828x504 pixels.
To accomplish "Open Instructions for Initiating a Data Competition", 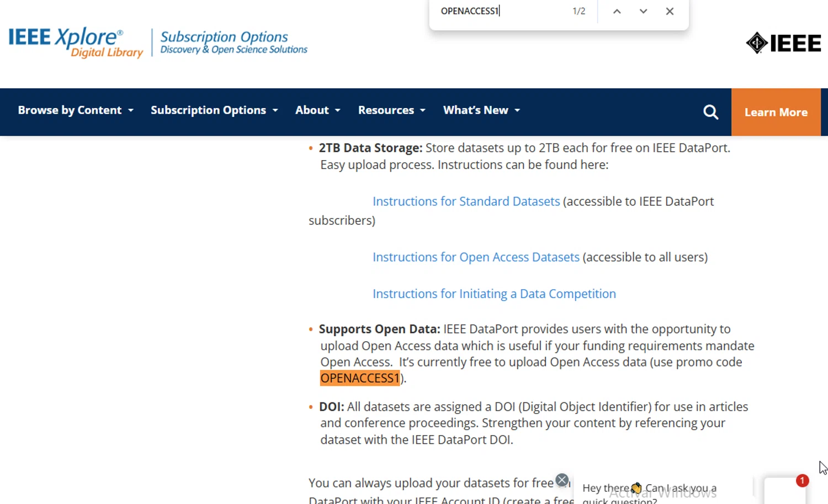I will (x=494, y=294).
